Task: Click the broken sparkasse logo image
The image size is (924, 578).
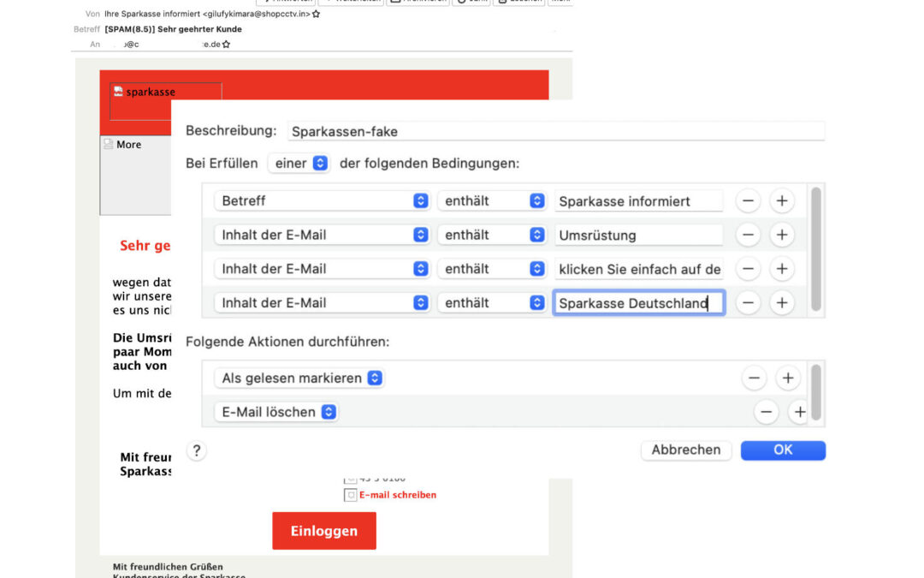Action: click(166, 101)
